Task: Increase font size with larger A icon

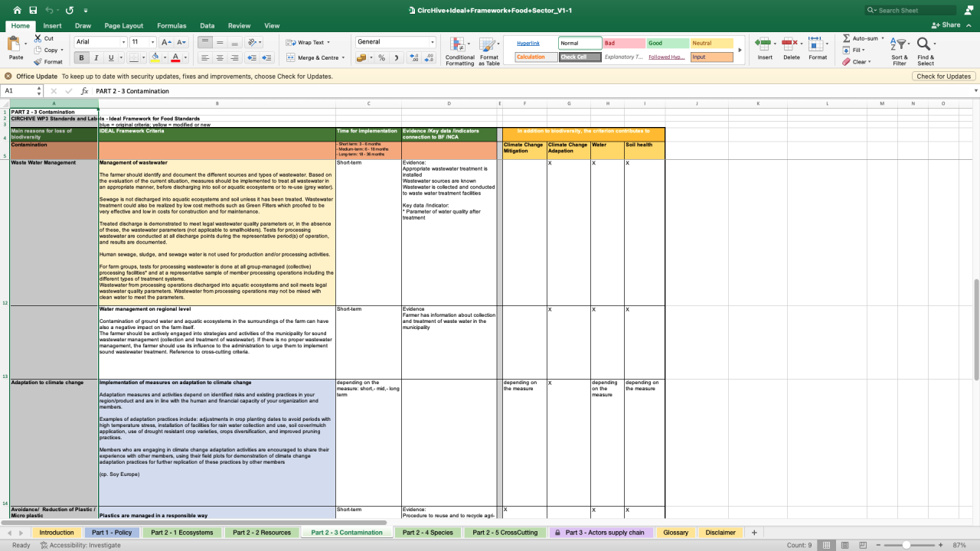Action: click(166, 42)
